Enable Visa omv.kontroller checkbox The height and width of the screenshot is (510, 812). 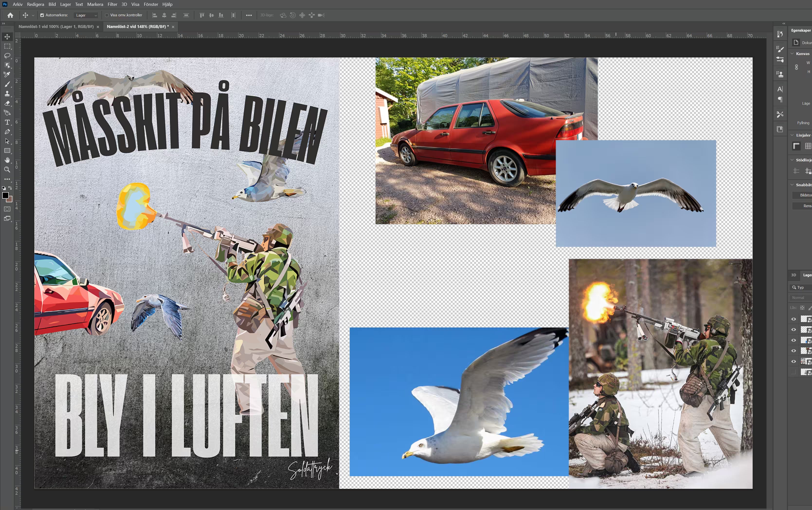coord(107,15)
